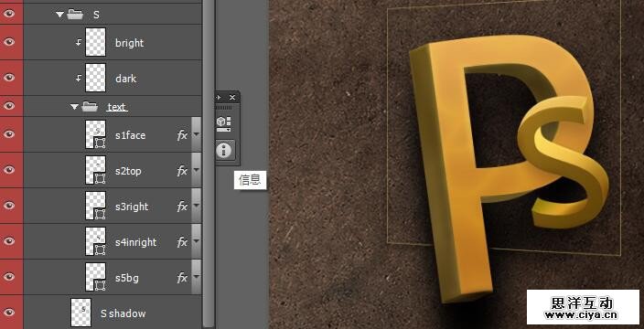This screenshot has height=329, width=644.
Task: Select the layer named s4inright
Action: click(x=135, y=242)
